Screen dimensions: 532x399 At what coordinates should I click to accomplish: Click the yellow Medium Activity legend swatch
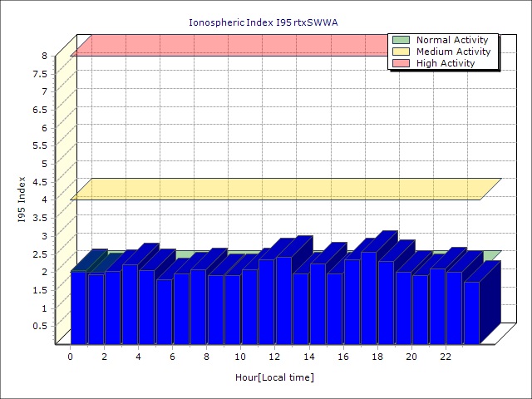[x=401, y=52]
